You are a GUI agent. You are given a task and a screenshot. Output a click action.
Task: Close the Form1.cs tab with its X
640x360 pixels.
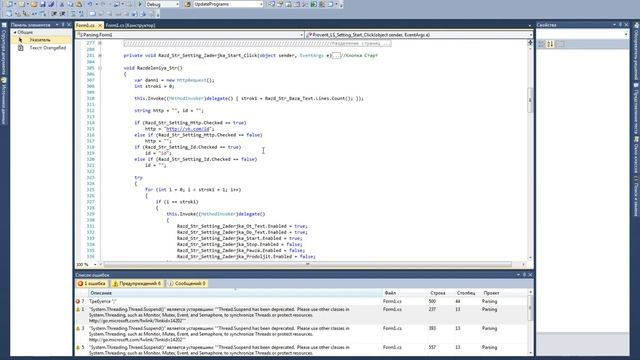[x=100, y=25]
